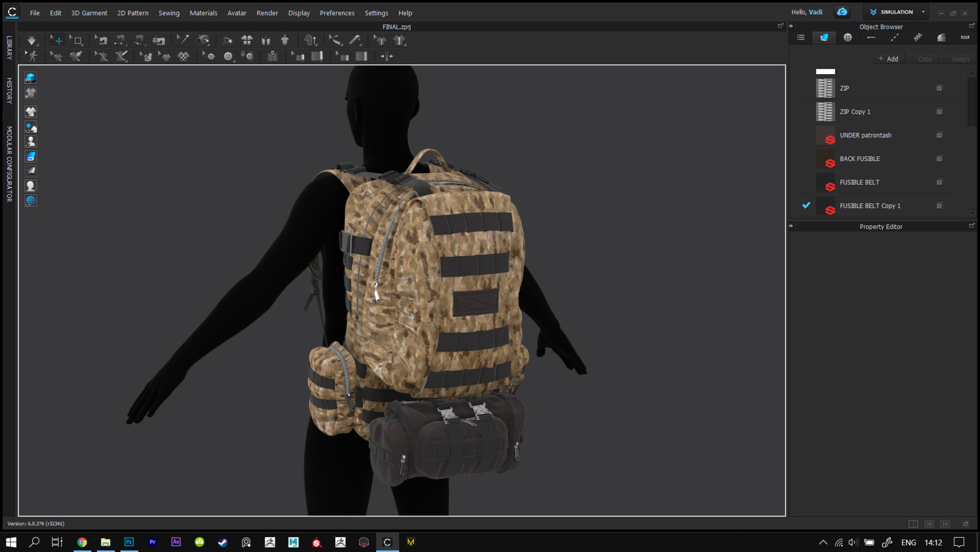Open the SIMULATION dropdown arrow

pos(923,11)
